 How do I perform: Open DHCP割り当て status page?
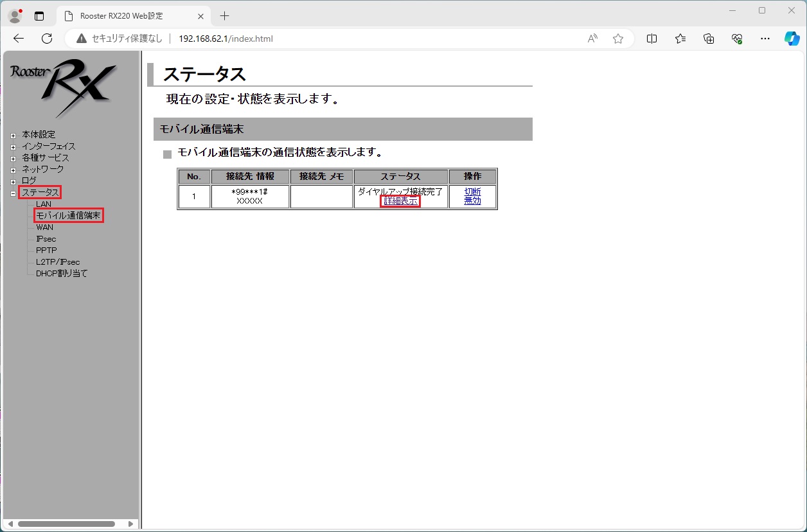pyautogui.click(x=62, y=274)
